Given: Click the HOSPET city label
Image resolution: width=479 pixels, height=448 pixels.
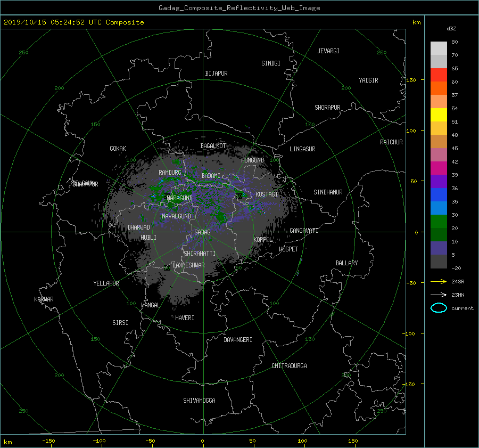Looking at the screenshot, I should 288,249.
